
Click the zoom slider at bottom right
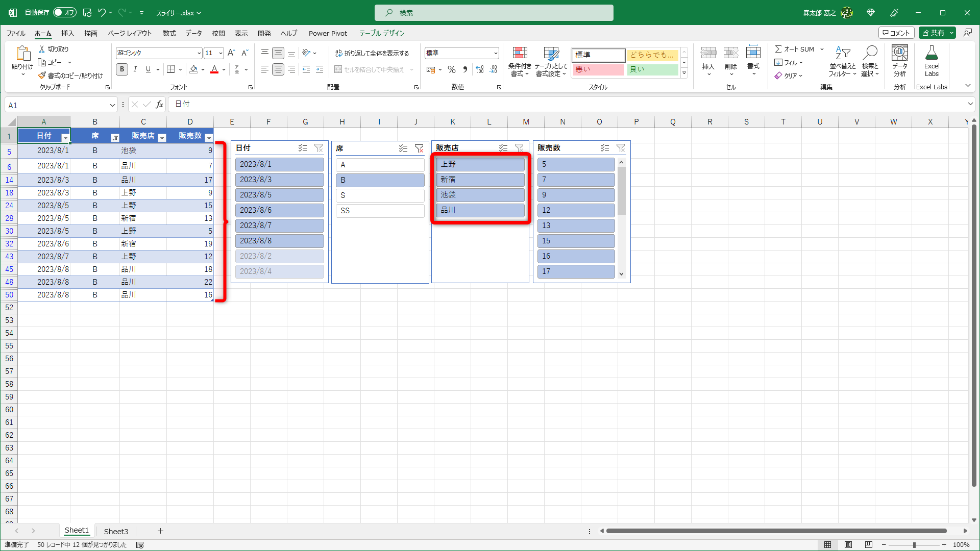pyautogui.click(x=914, y=545)
